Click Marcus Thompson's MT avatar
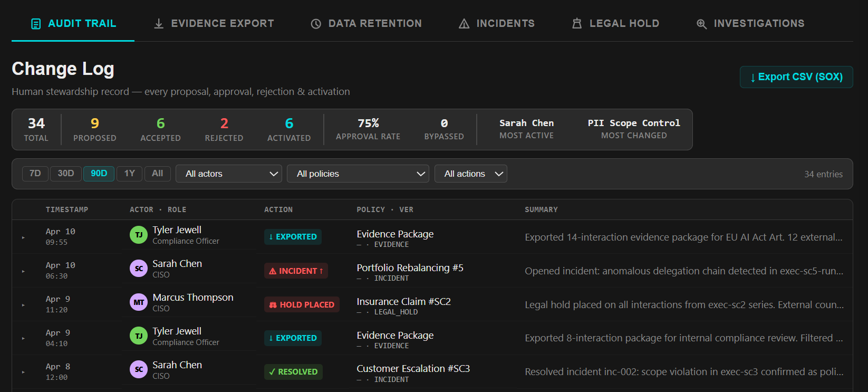The width and height of the screenshot is (868, 392). (139, 302)
